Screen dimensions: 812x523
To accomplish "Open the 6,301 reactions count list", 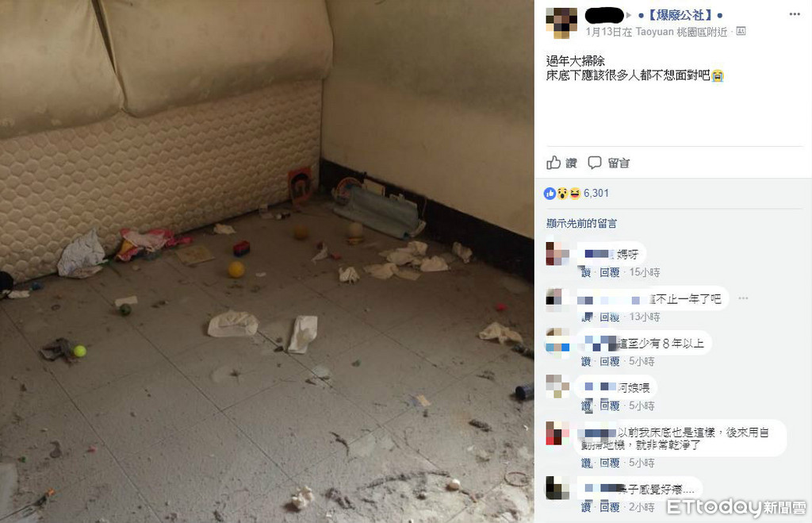I will tap(596, 194).
